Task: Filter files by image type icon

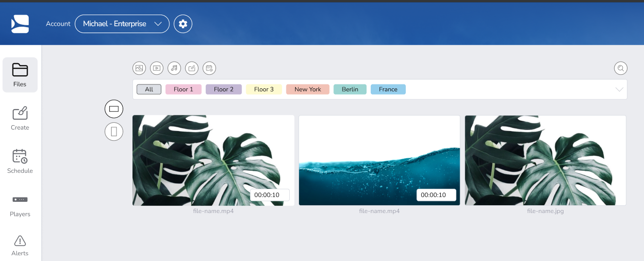Action: [x=139, y=68]
